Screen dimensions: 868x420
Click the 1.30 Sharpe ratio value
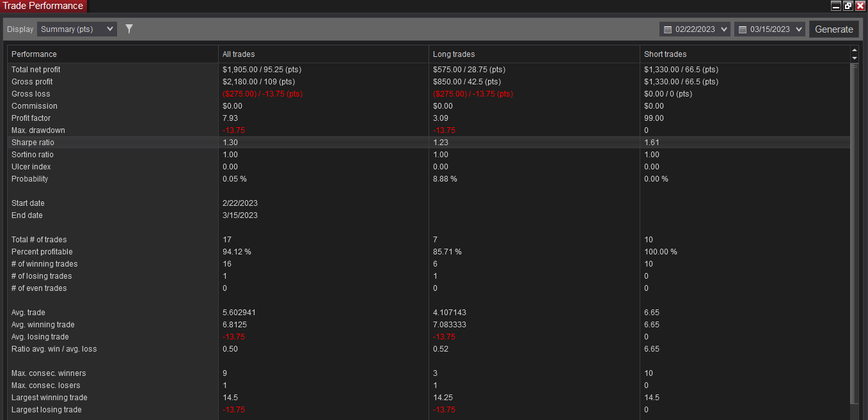coord(230,143)
